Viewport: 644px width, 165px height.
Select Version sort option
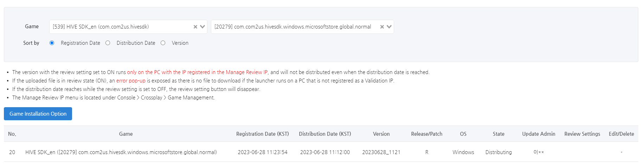coord(163,43)
